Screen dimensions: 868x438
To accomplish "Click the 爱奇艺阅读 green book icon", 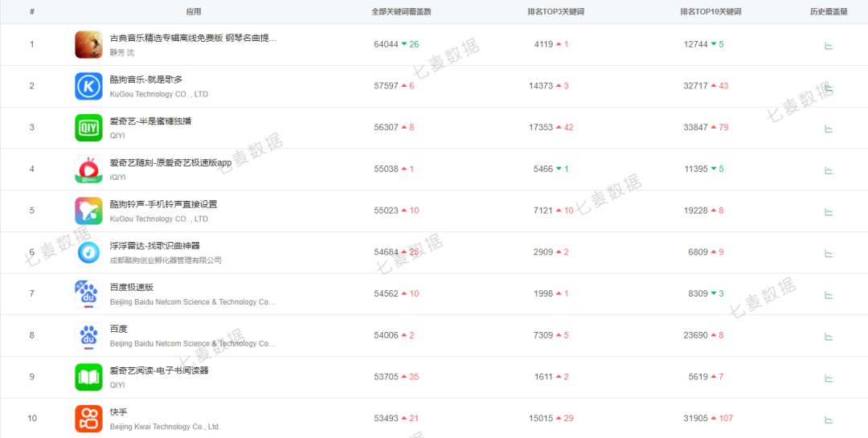I will point(88,377).
